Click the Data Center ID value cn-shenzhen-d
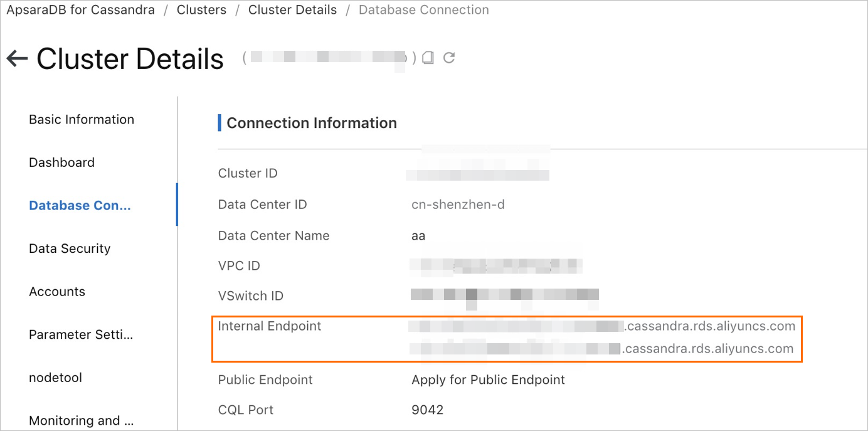This screenshot has height=431, width=868. click(458, 205)
